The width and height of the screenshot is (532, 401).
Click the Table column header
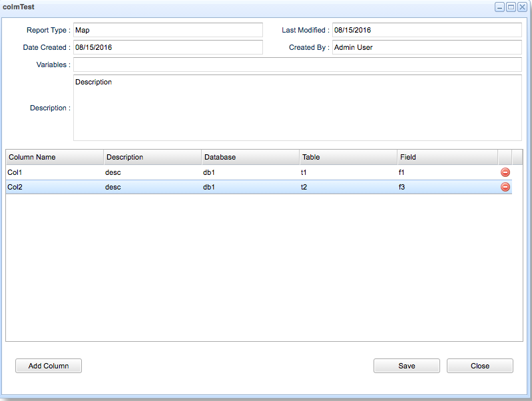(348, 157)
